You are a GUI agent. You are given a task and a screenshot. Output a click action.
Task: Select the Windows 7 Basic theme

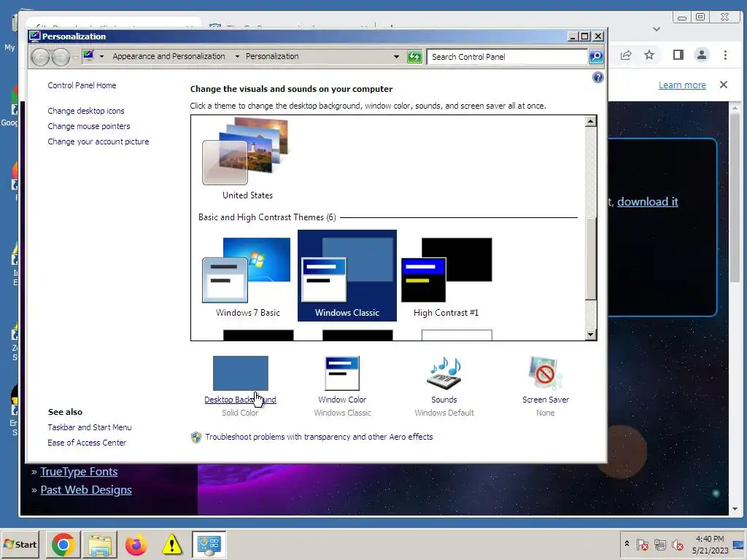pos(247,276)
